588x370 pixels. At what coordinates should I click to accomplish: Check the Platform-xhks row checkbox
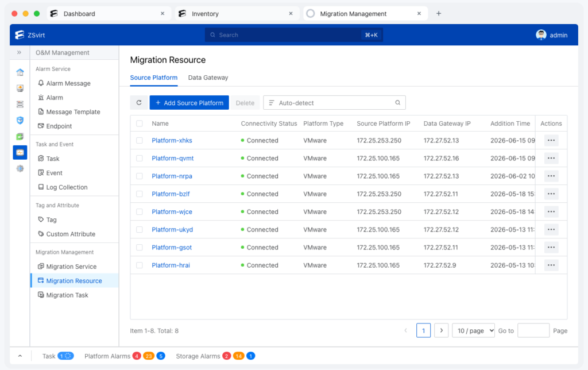point(140,140)
